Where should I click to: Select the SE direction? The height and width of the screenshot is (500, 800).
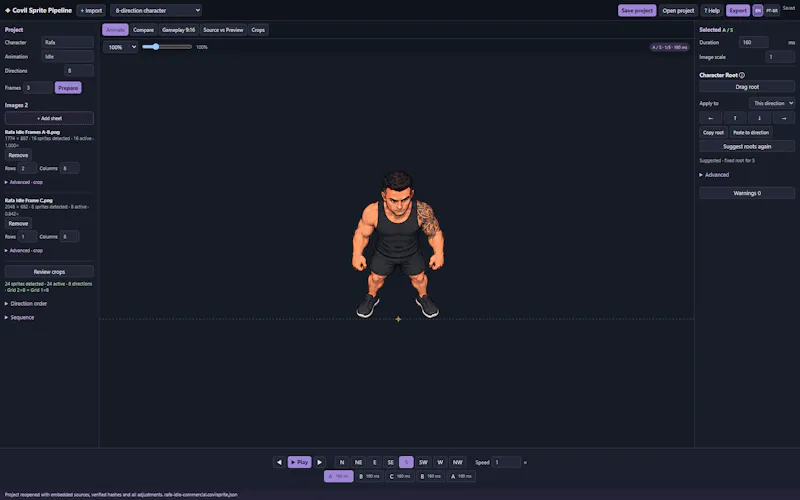point(390,462)
